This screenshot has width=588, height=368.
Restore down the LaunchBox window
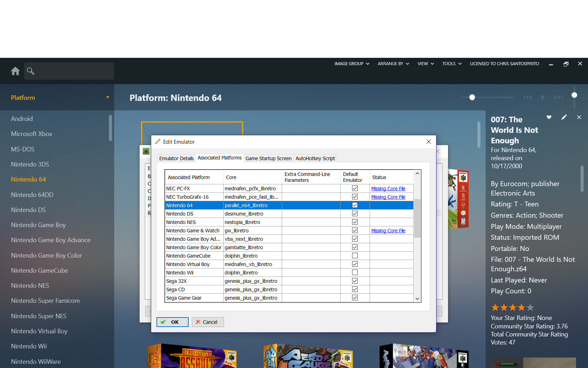pyautogui.click(x=566, y=64)
